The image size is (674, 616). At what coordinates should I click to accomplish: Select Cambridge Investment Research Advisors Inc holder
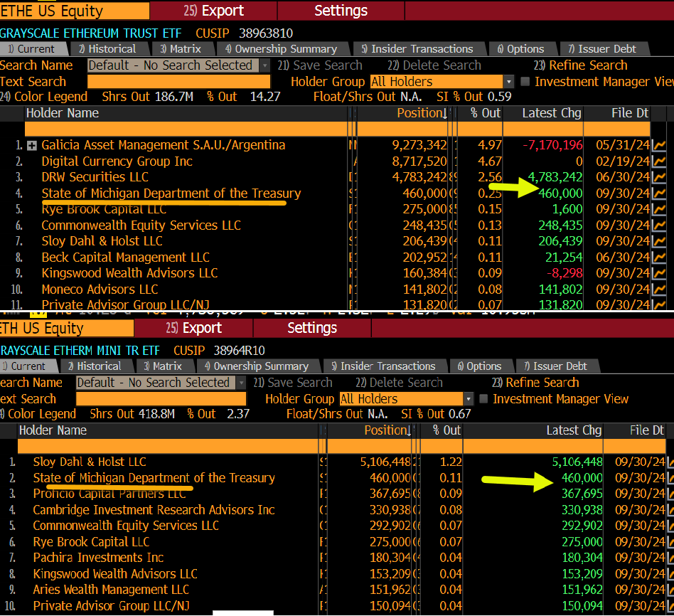click(x=154, y=510)
